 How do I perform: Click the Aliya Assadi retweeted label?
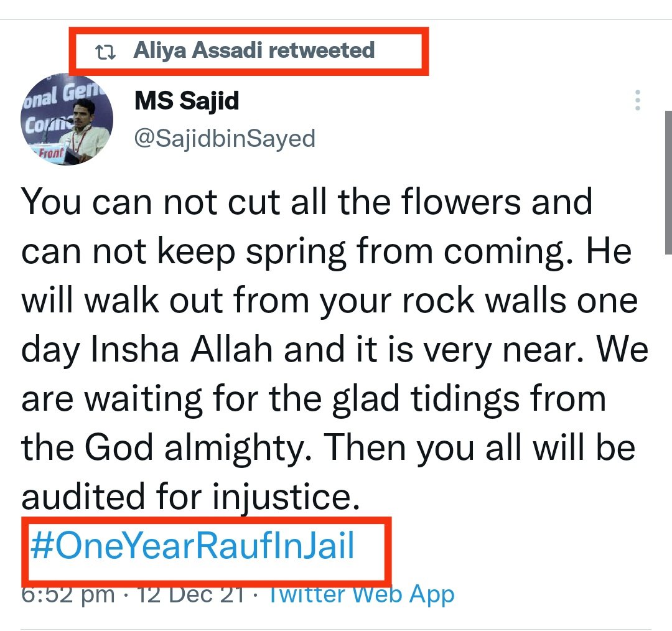point(254,50)
